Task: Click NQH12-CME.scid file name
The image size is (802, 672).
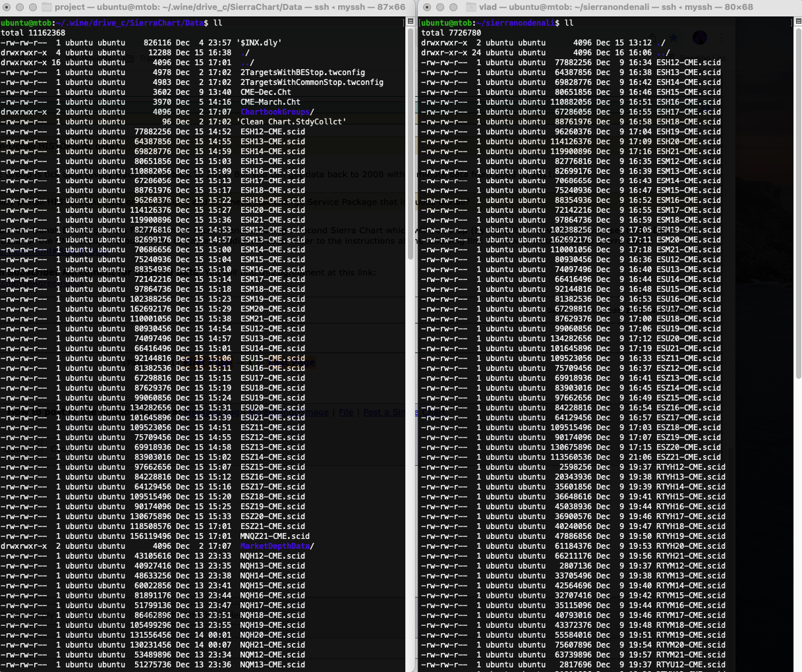Action: pyautogui.click(x=273, y=556)
